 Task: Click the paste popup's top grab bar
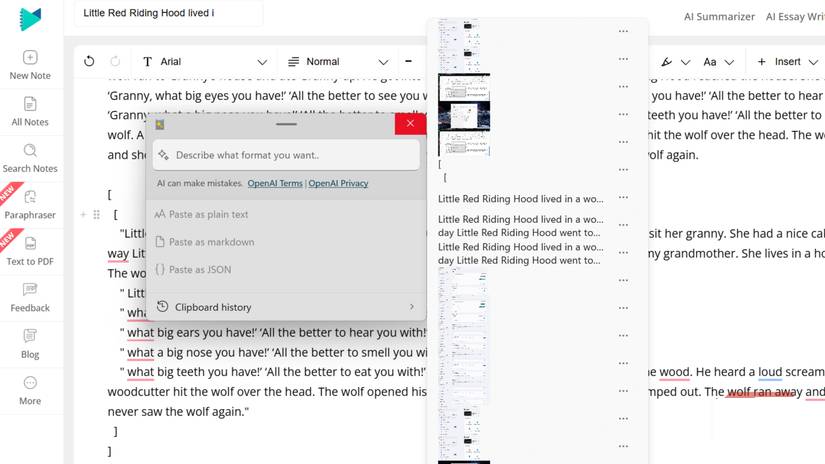286,124
